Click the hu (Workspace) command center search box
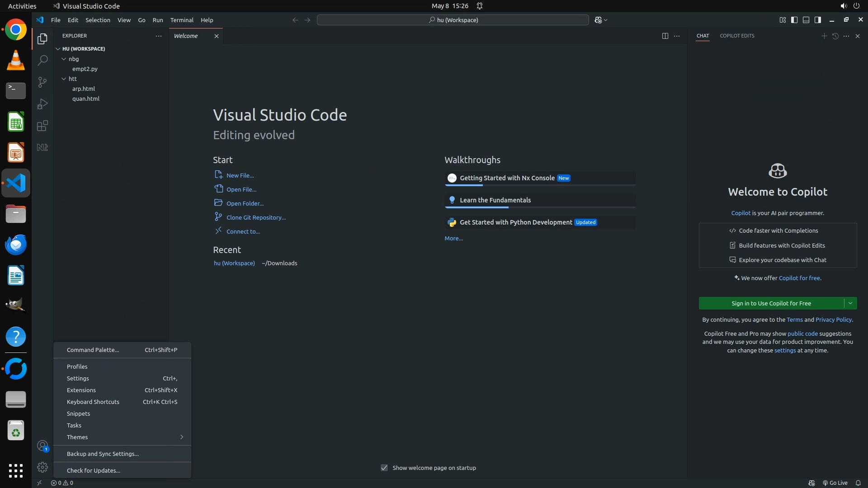The image size is (868, 488). coord(453,20)
